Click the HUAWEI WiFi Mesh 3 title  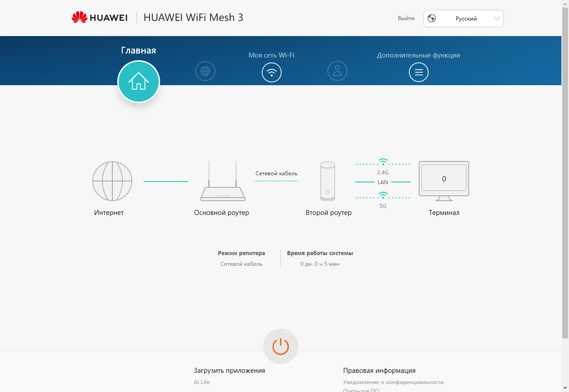click(193, 17)
